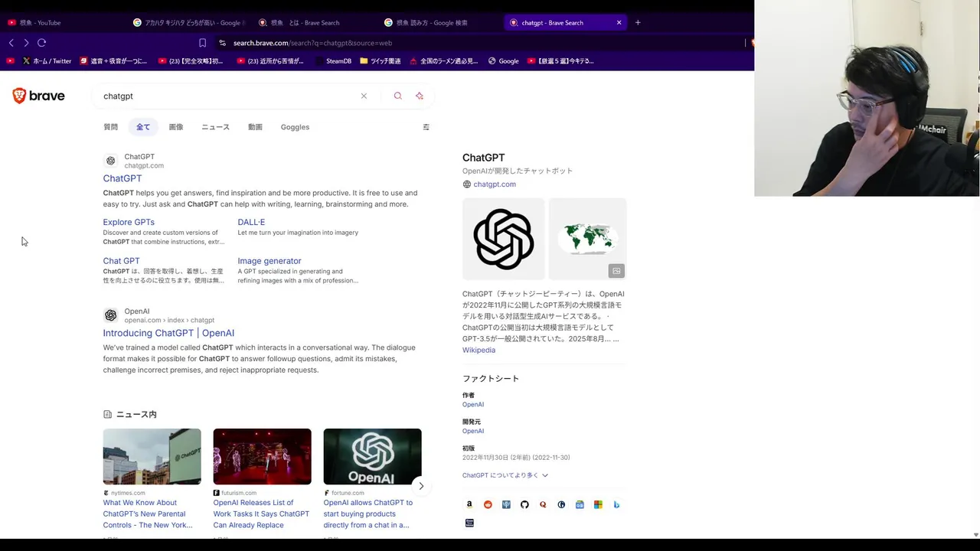The image size is (980, 551).
Task: Open the ChatGPT logo image in infobox
Action: click(503, 239)
